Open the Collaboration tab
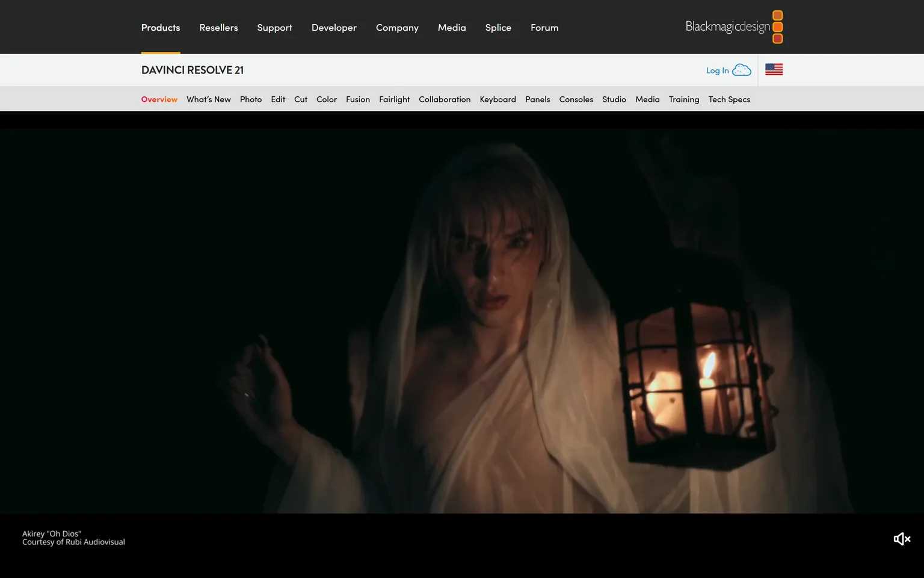 point(445,99)
